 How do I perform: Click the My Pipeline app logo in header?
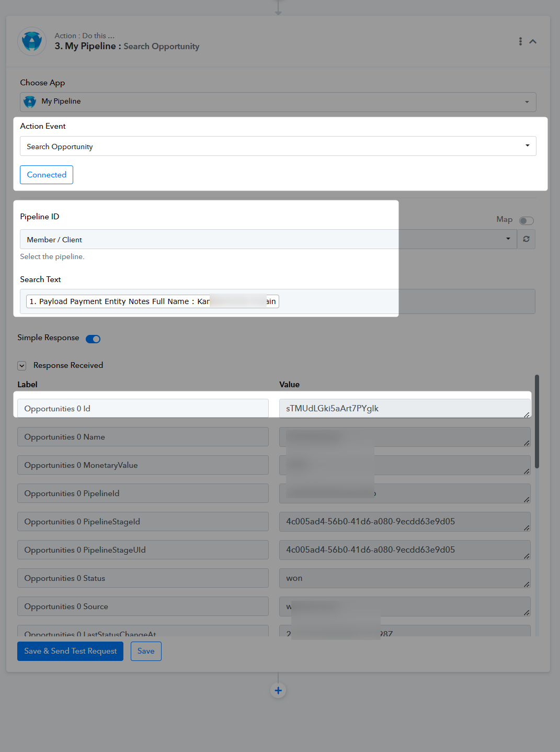click(x=32, y=41)
